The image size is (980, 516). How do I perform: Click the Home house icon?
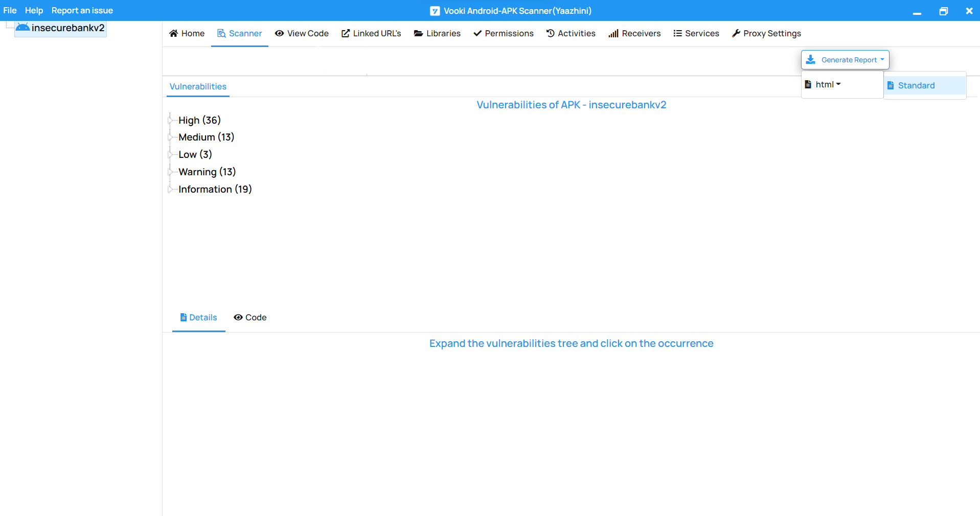coord(173,33)
